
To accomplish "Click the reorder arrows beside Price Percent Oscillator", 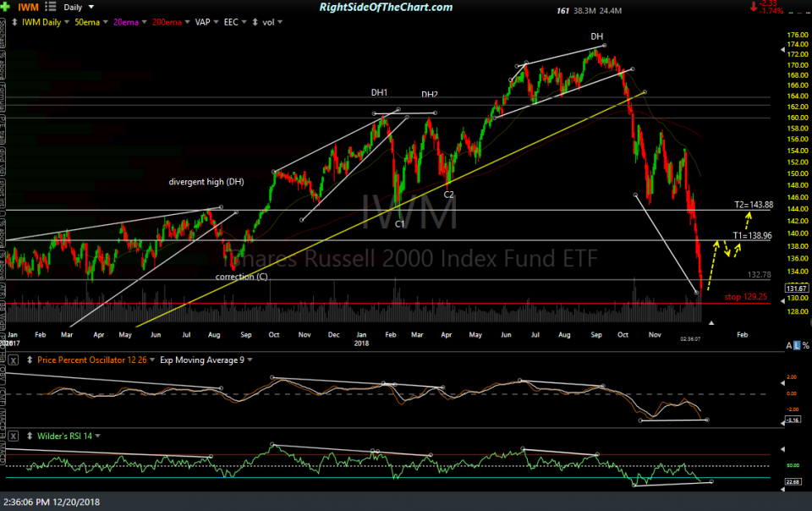I will click(x=30, y=360).
